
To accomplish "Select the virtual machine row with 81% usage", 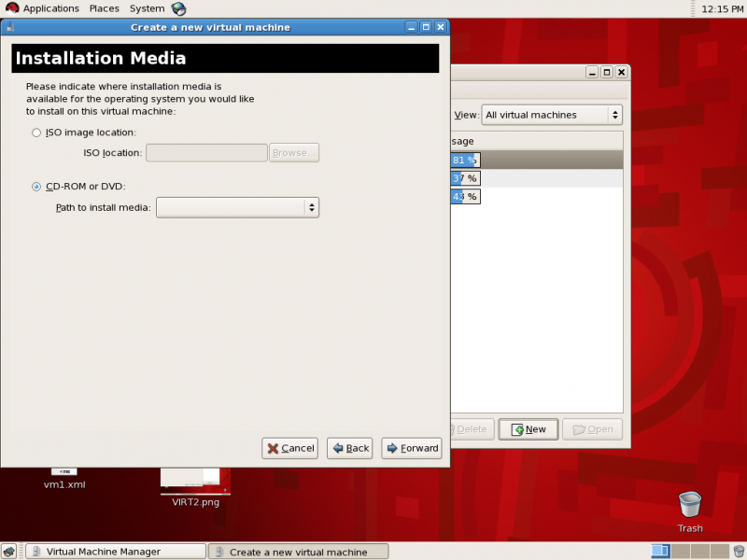I will [x=536, y=160].
